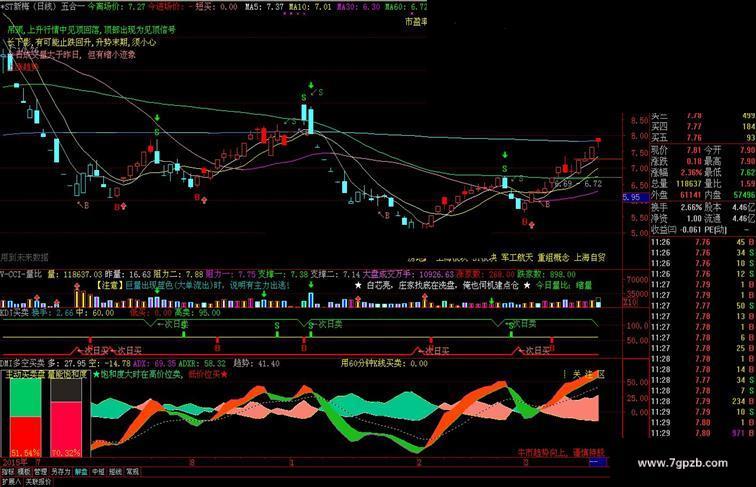Viewport: 756px width, 487px height.
Task: Click the V-CCI-量比 indicator title
Action: [x=21, y=274]
